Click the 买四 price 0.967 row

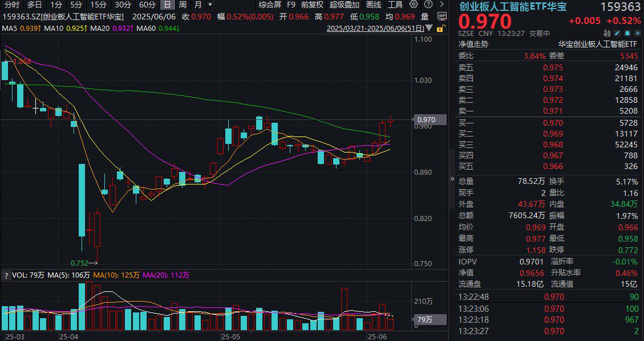tap(548, 155)
